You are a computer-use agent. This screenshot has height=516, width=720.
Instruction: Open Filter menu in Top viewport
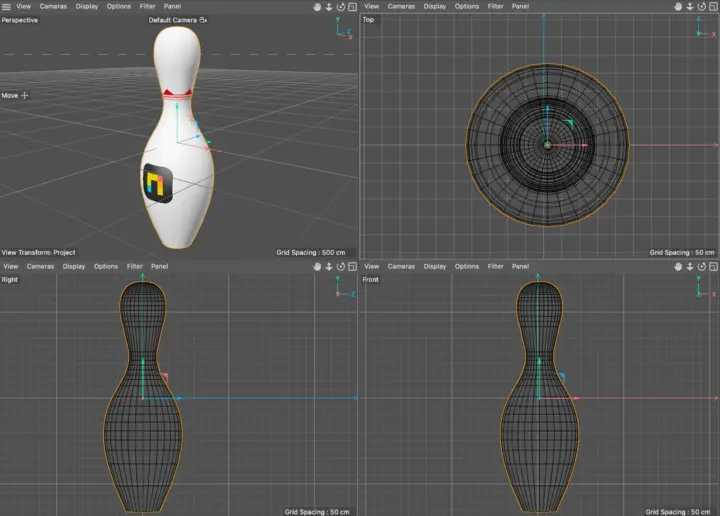[x=495, y=6]
